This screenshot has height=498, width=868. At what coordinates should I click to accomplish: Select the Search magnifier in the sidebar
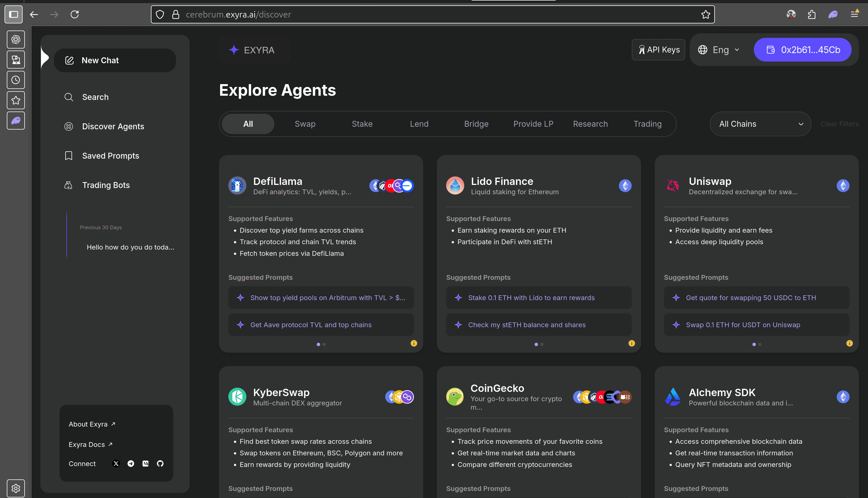click(x=95, y=97)
